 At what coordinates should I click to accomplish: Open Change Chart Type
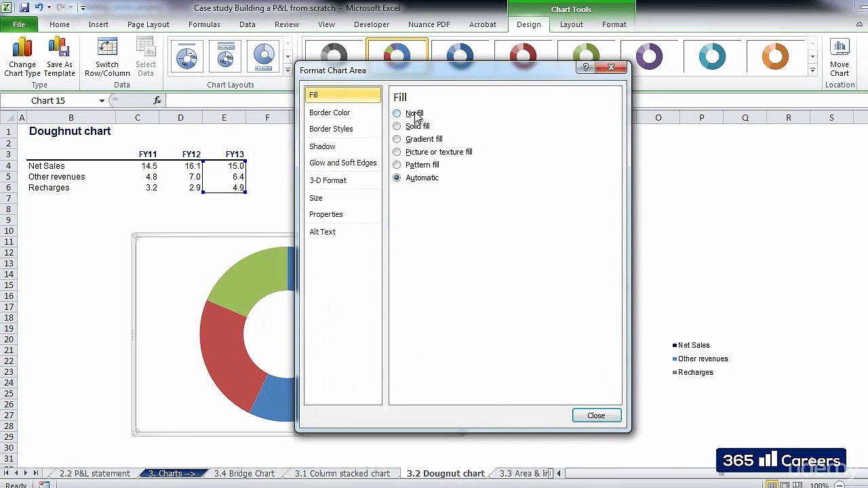tap(22, 58)
